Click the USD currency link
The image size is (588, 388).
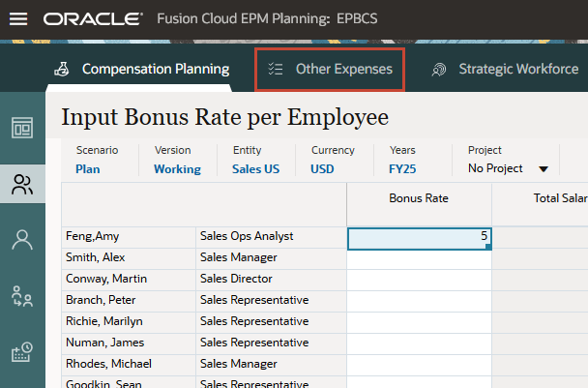click(322, 168)
